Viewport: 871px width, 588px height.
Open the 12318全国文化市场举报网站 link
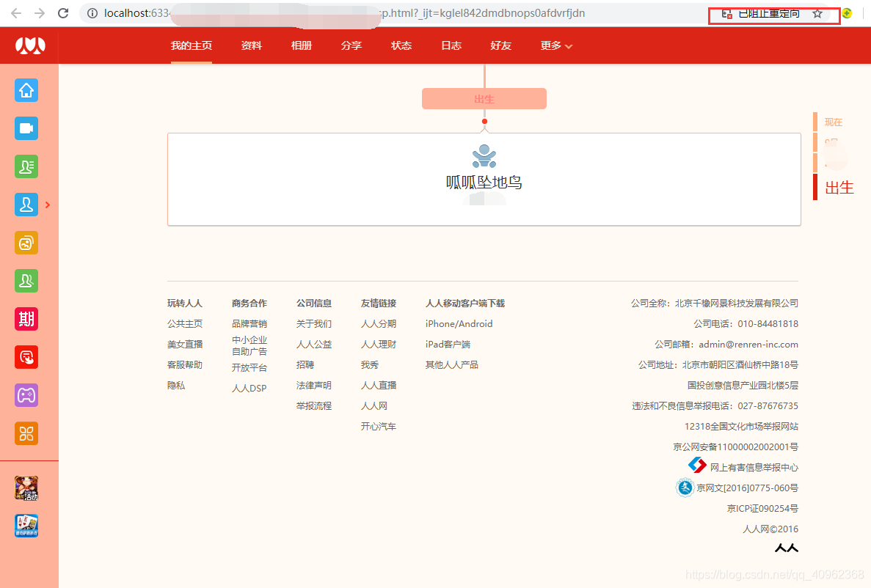741,427
